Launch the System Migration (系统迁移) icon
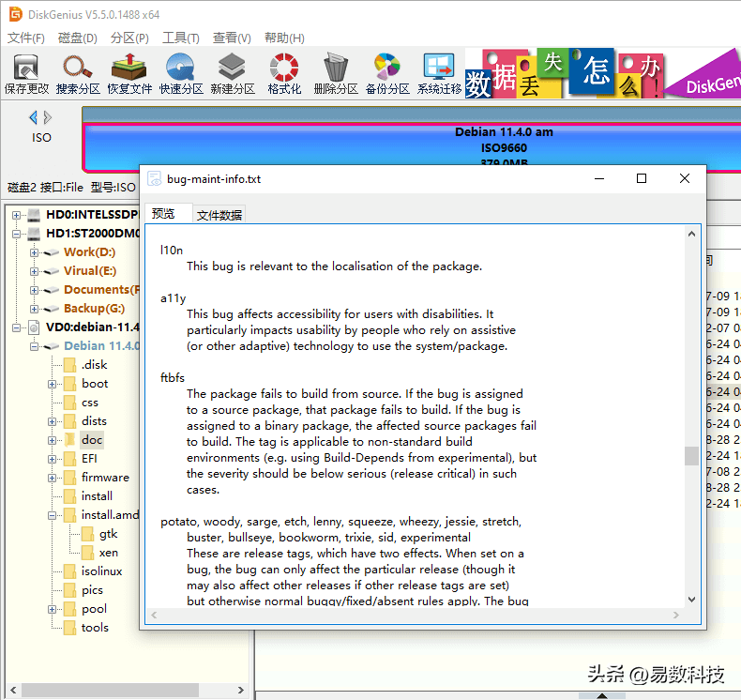 click(439, 73)
